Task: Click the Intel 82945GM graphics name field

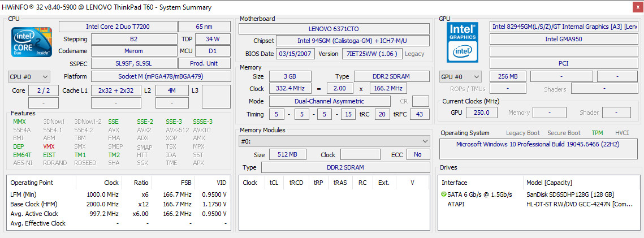Action: pyautogui.click(x=564, y=27)
